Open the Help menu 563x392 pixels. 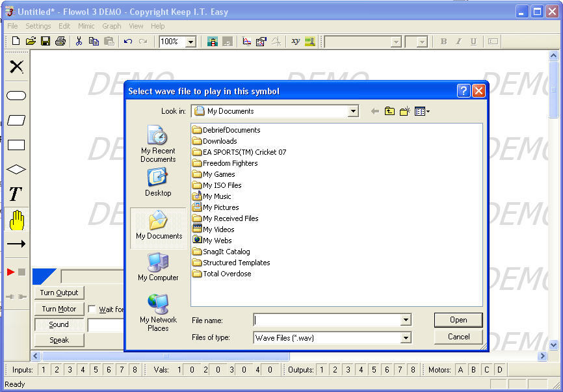(157, 26)
